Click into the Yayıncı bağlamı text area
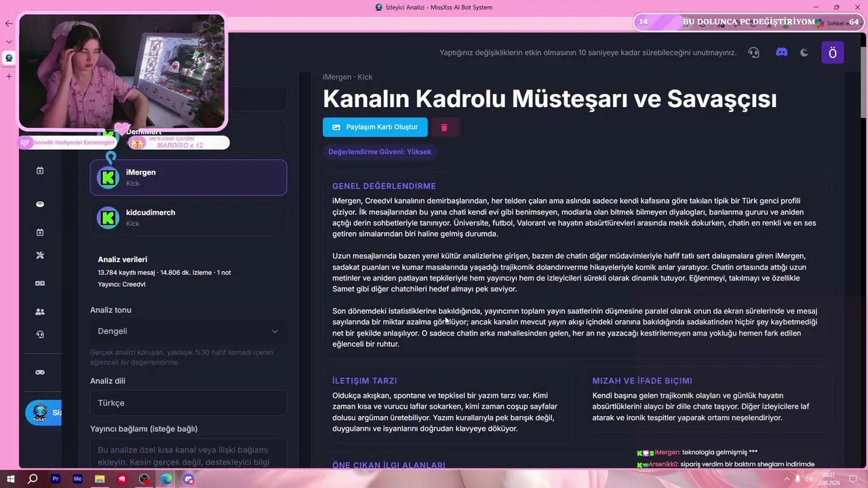Screen dimensions: 868x488 click(x=189, y=453)
